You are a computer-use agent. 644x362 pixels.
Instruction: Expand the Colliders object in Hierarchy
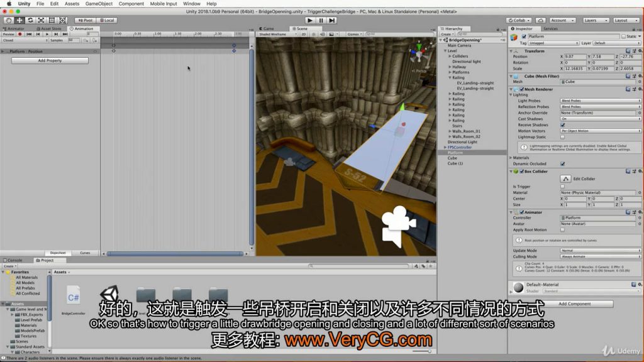[450, 56]
